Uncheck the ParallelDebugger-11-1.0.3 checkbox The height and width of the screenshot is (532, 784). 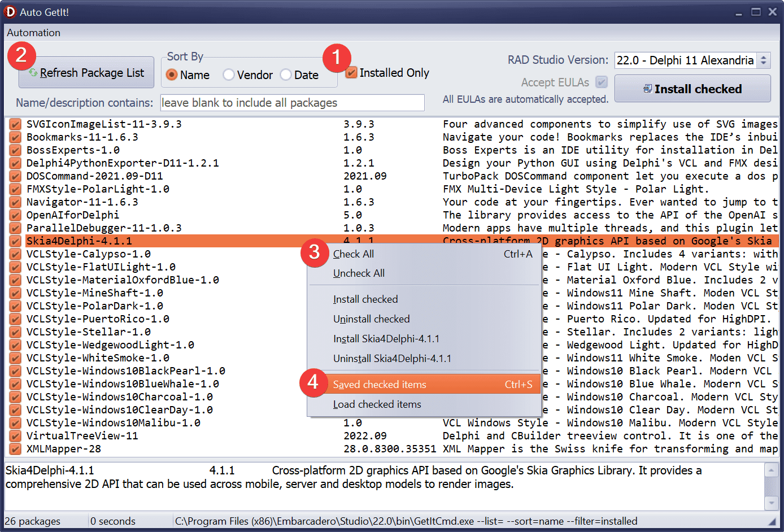pyautogui.click(x=15, y=228)
